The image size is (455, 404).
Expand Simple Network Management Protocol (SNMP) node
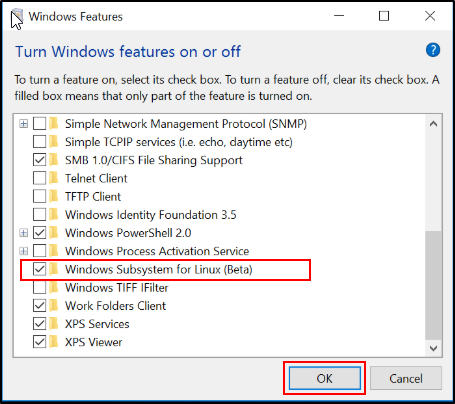23,124
